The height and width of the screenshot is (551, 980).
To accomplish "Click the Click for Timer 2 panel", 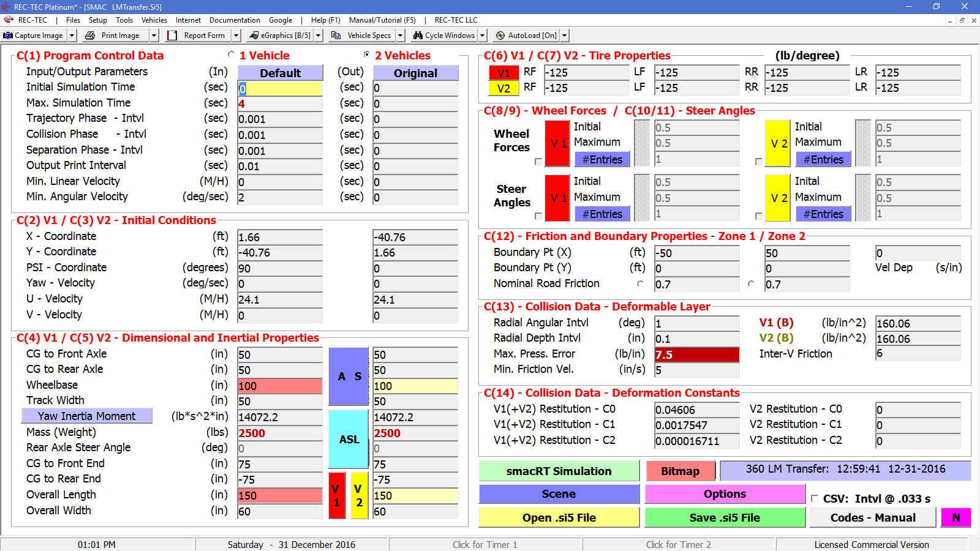I will [x=679, y=544].
